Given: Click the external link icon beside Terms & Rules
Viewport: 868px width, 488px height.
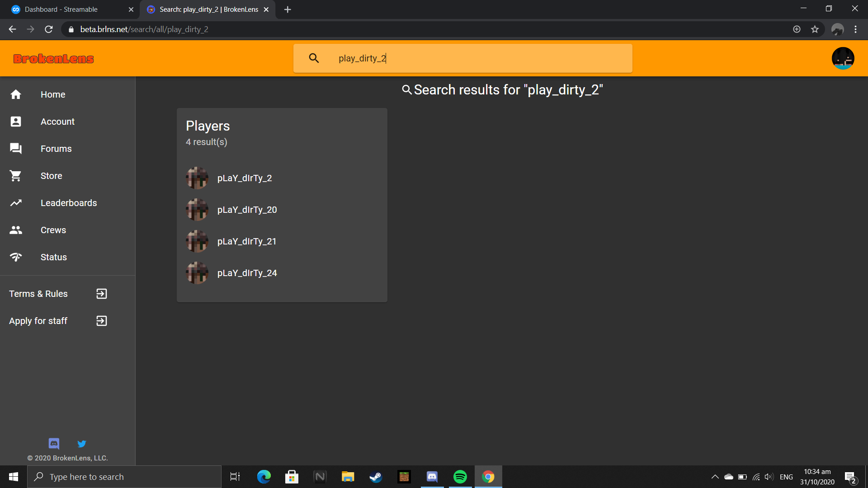Looking at the screenshot, I should tap(102, 294).
